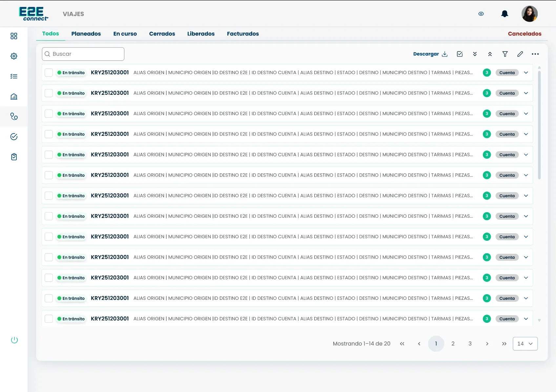The image size is (556, 392).
Task: Open the warehouse building icon in sidebar
Action: pos(14,96)
